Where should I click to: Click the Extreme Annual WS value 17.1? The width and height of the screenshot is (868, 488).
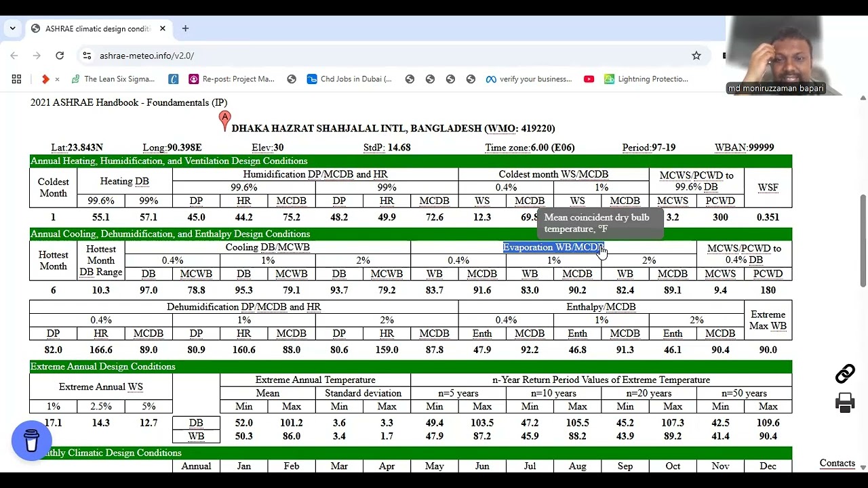point(53,423)
